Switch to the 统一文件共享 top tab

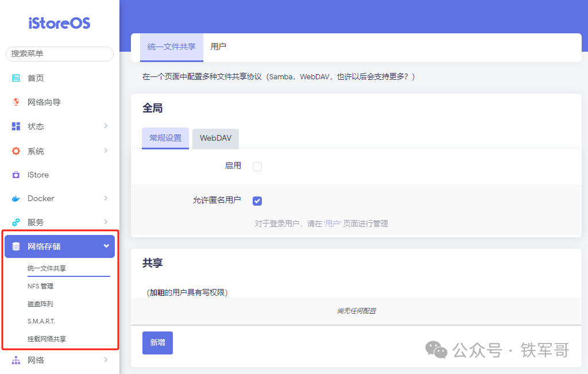[172, 47]
